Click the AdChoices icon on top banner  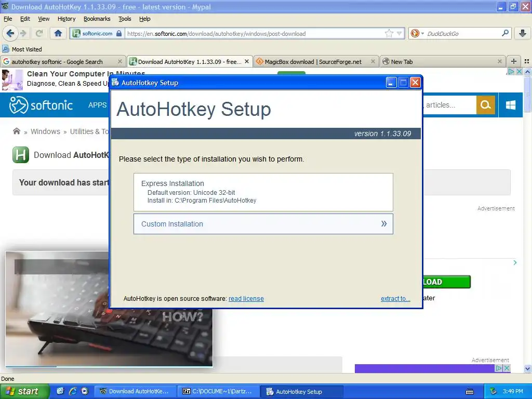511,71
